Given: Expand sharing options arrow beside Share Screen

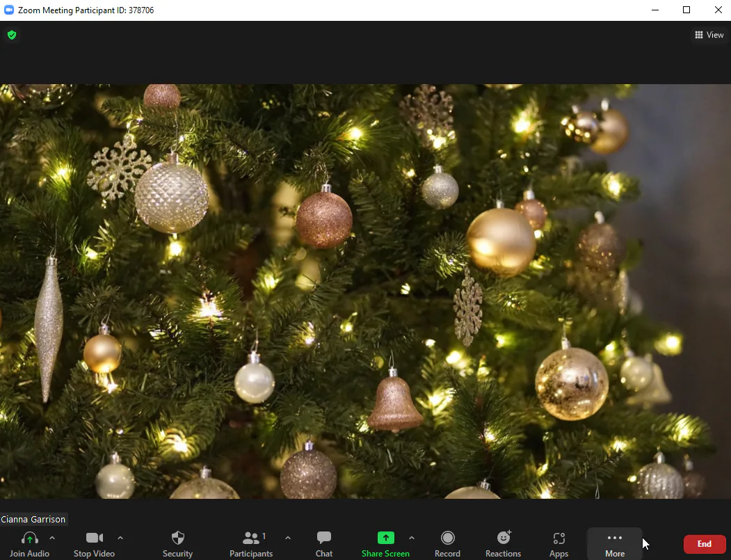Looking at the screenshot, I should coord(412,538).
